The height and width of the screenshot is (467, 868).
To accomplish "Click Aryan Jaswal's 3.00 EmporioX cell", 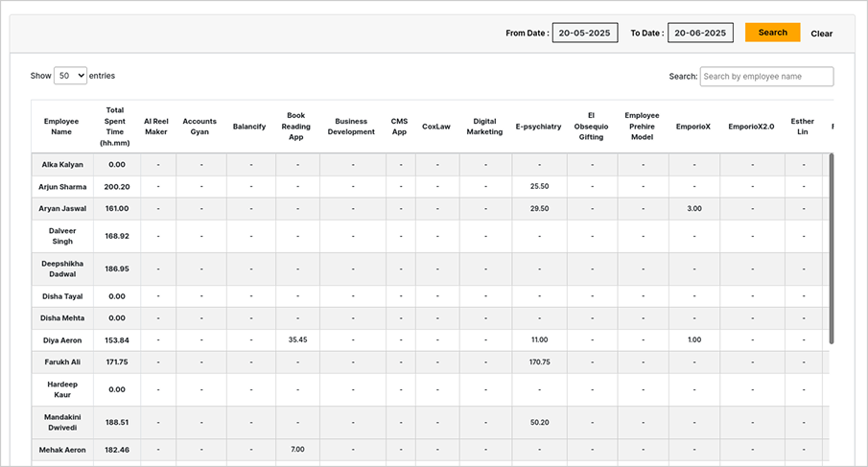I will click(x=694, y=209).
